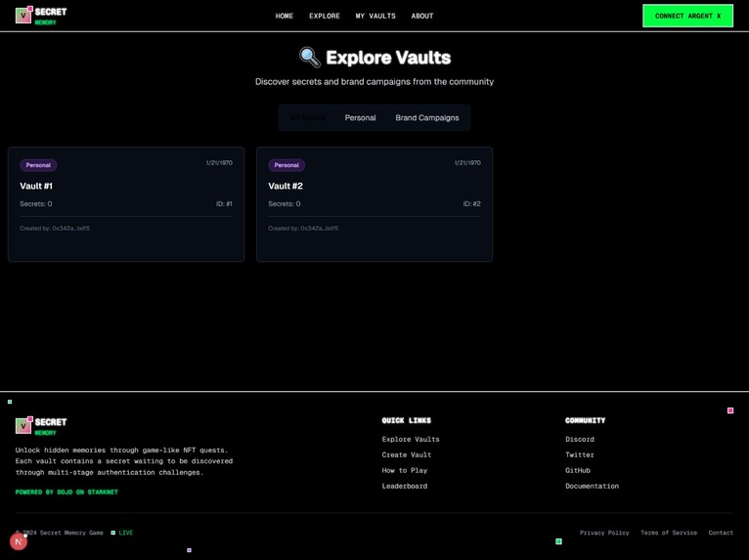749x560 pixels.
Task: Open the Vault #1 card
Action: [126, 204]
